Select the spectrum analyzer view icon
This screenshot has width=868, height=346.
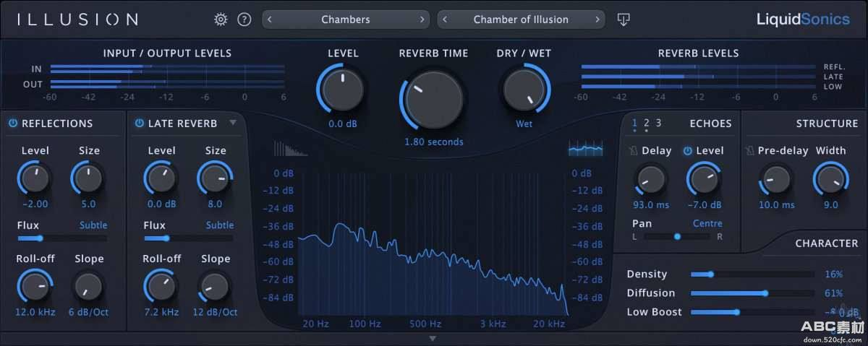[x=586, y=148]
